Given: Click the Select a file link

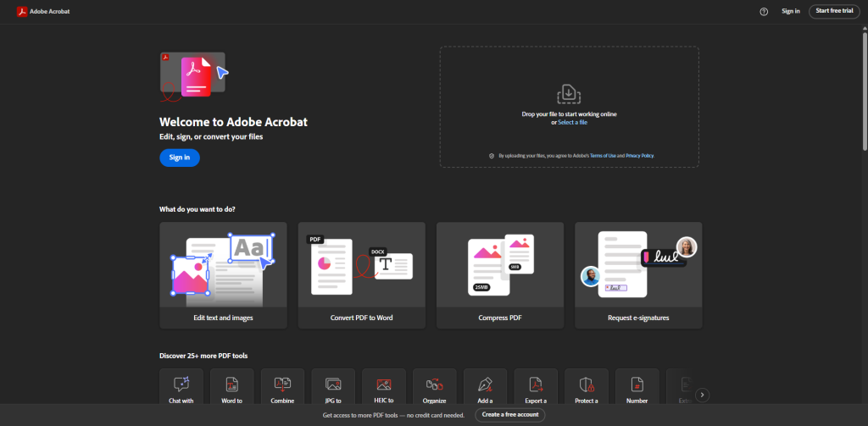Looking at the screenshot, I should click(x=572, y=122).
